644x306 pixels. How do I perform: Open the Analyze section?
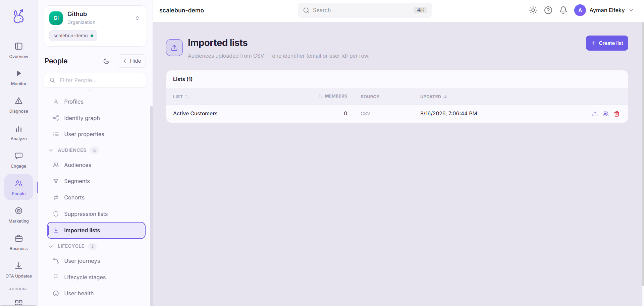19,133
